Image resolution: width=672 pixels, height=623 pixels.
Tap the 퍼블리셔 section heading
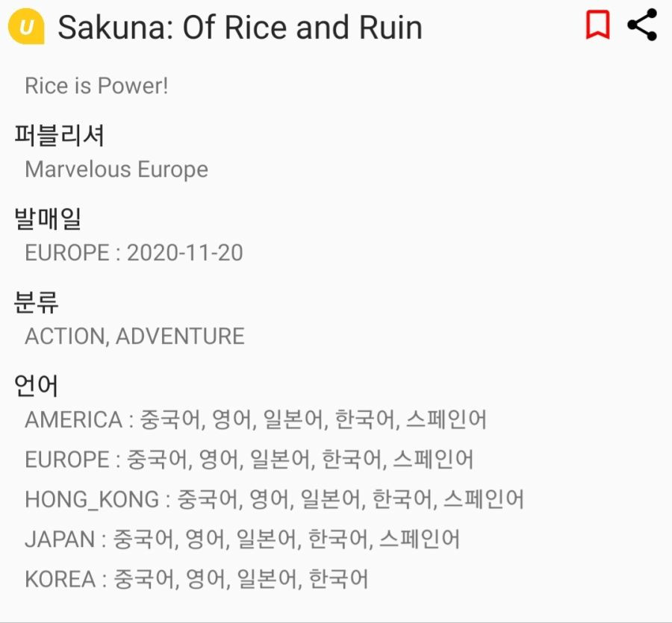[59, 135]
